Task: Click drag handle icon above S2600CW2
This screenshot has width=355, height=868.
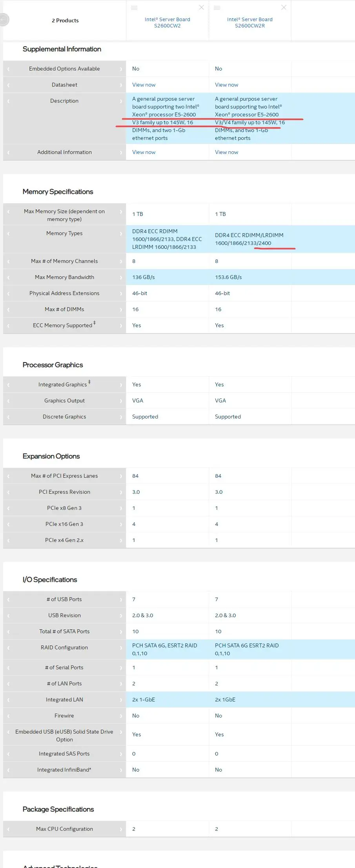Action: point(134,8)
